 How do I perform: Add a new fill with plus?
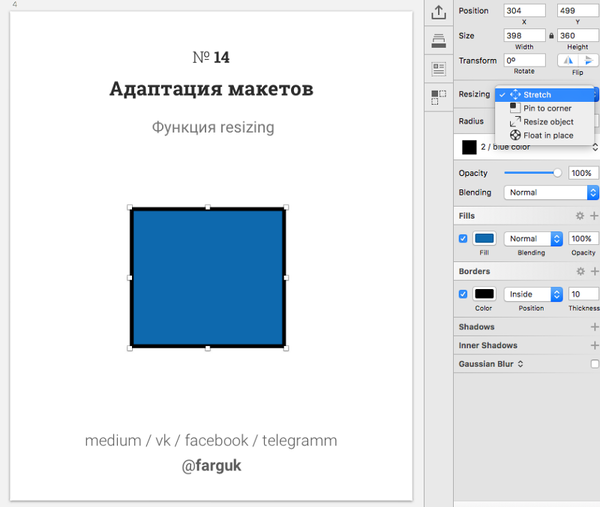tap(594, 216)
